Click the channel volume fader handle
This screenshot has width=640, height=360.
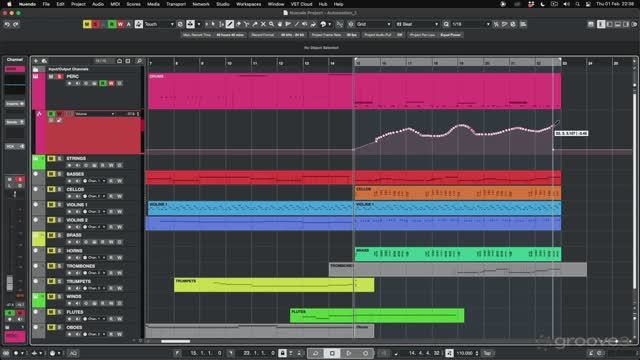pyautogui.click(x=10, y=282)
